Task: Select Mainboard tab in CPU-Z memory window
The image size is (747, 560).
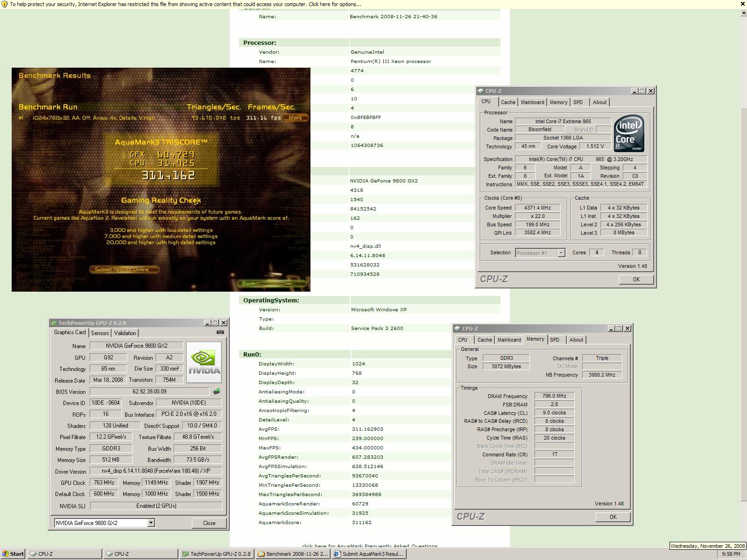Action: click(509, 340)
